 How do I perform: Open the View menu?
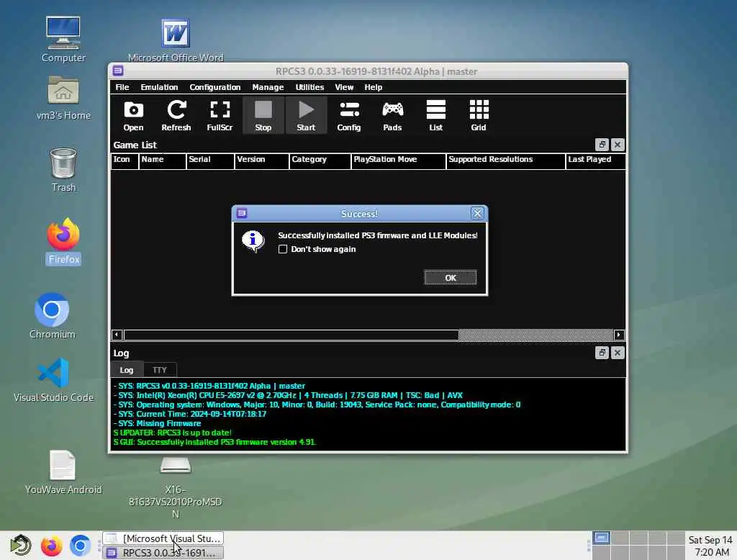(x=344, y=87)
